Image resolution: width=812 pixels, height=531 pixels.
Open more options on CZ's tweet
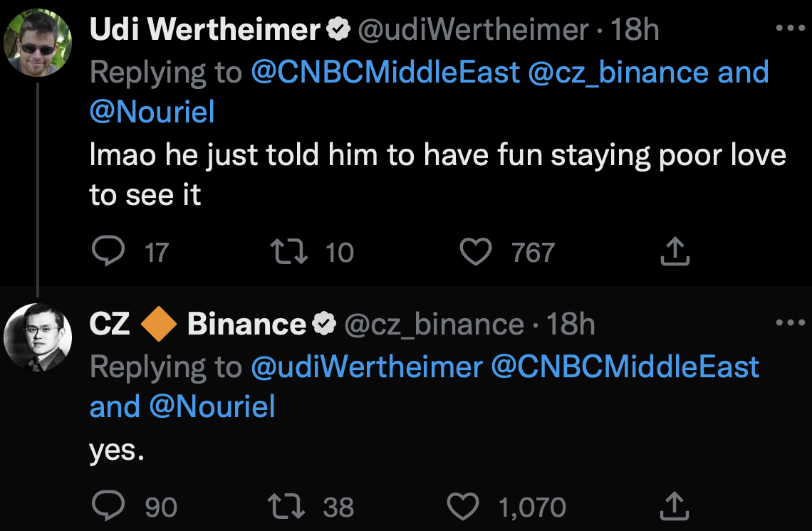(x=789, y=324)
